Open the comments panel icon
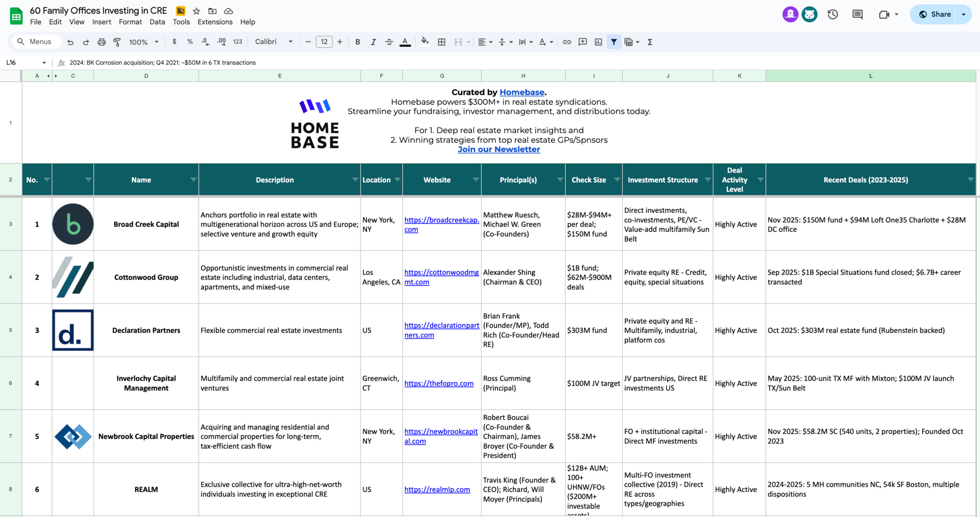This screenshot has height=517, width=980. coord(857,14)
